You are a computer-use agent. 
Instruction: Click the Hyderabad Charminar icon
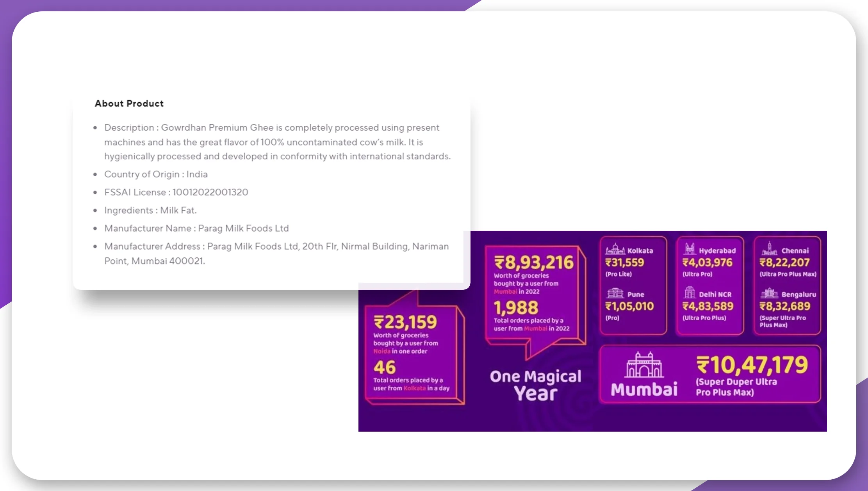[690, 249]
